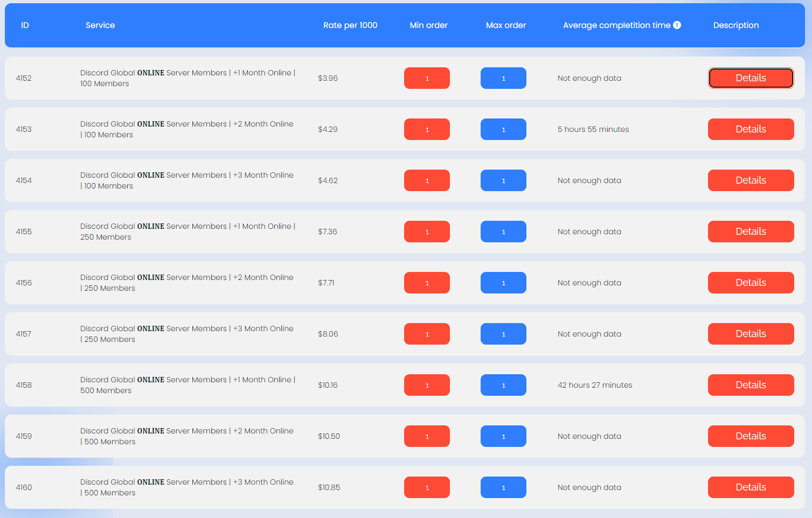Click the red min order badge for 4152

pyautogui.click(x=427, y=78)
